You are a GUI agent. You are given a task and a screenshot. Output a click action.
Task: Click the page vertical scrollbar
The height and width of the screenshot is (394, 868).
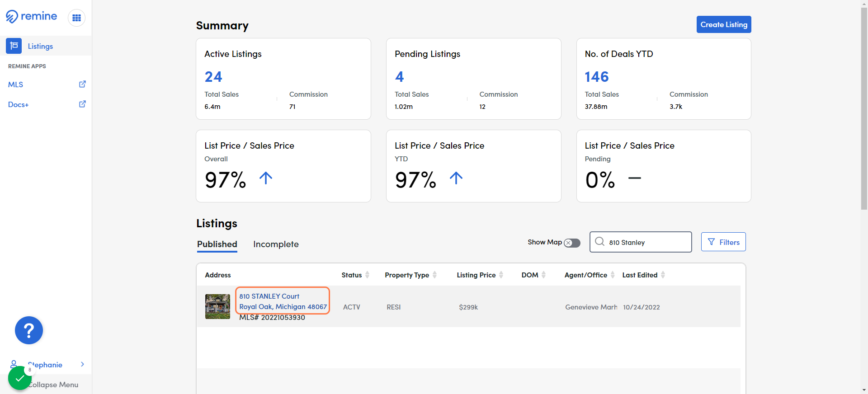click(864, 108)
